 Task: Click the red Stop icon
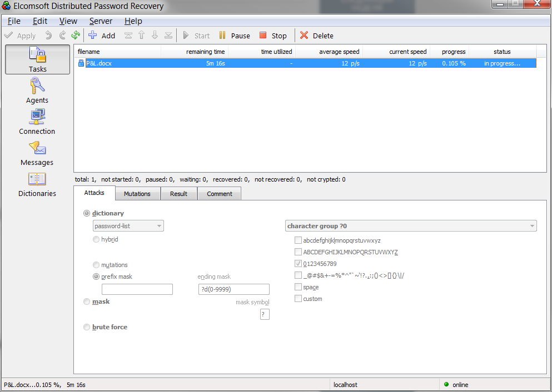[x=262, y=35]
